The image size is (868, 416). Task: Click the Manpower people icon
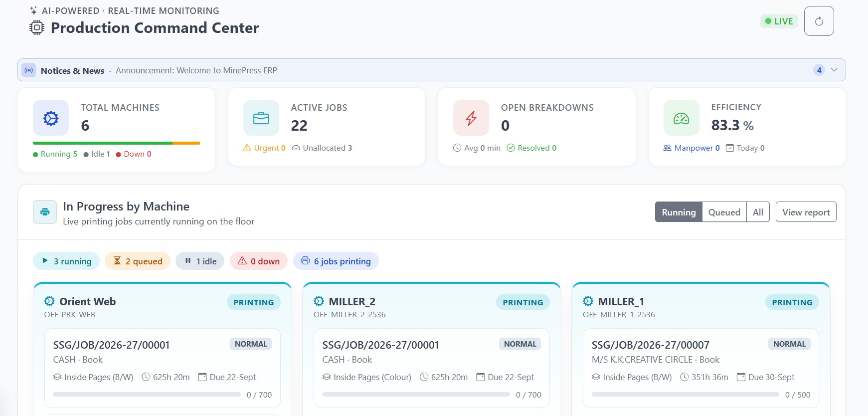(x=667, y=148)
